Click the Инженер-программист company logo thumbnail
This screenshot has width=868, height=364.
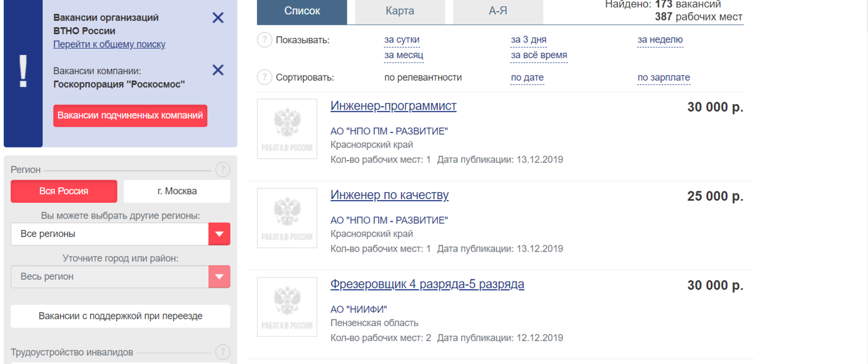pos(287,129)
